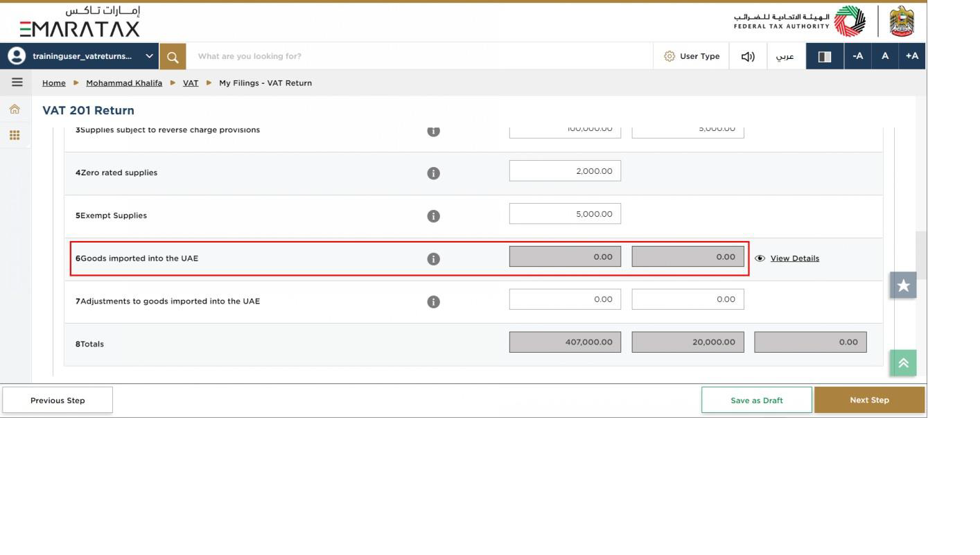The height and width of the screenshot is (555, 980).
Task: Click the '4Zero rated supplies' label
Action: (116, 173)
